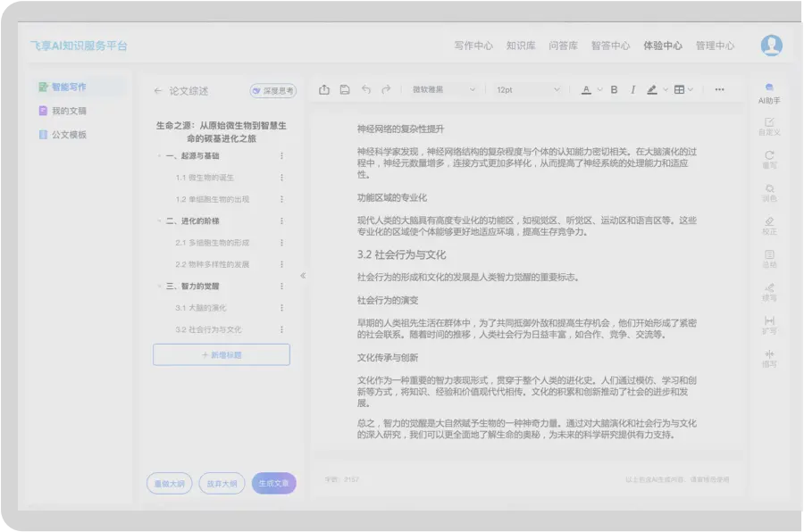Viewport: 804px width, 532px height.
Task: Open options menu for 一、起源与基础
Action: 281,156
